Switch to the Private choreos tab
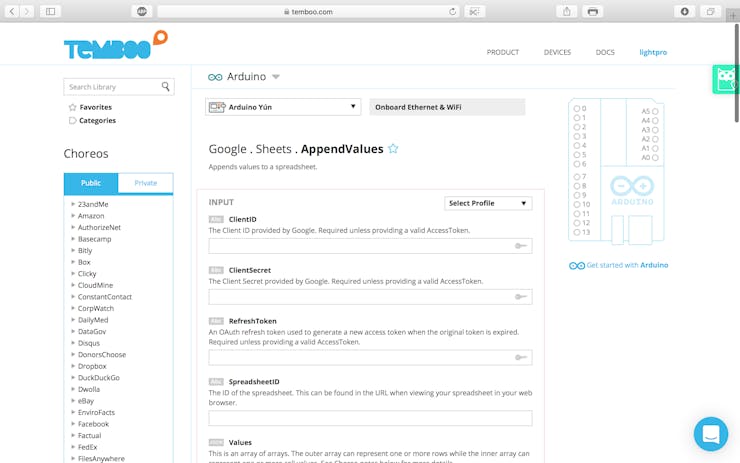Viewport: 740px width, 463px height. (x=145, y=183)
